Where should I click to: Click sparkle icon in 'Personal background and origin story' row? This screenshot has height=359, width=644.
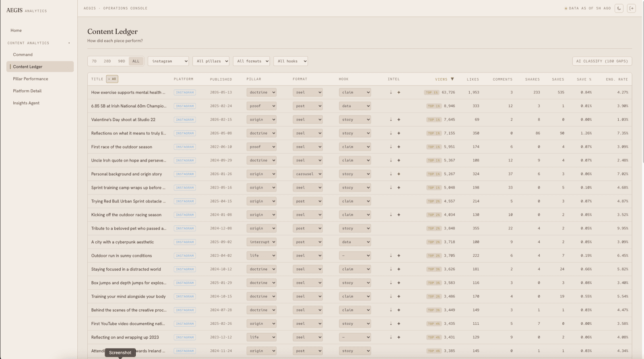(399, 174)
